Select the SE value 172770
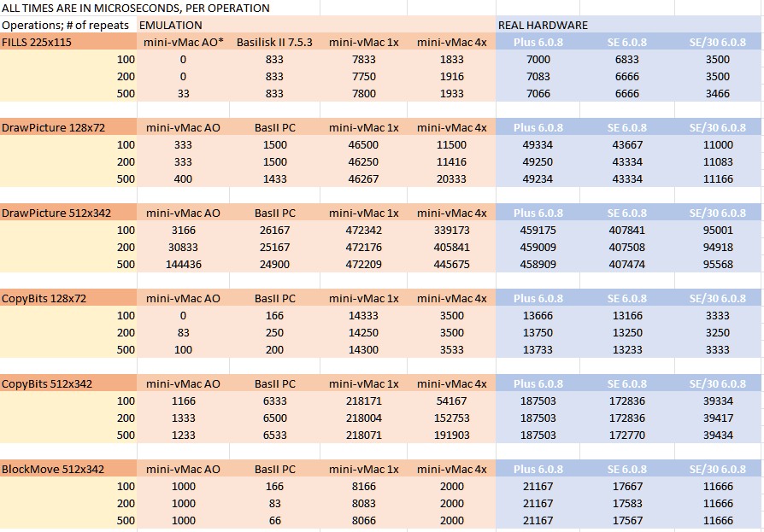The width and height of the screenshot is (764, 532). pos(627,436)
